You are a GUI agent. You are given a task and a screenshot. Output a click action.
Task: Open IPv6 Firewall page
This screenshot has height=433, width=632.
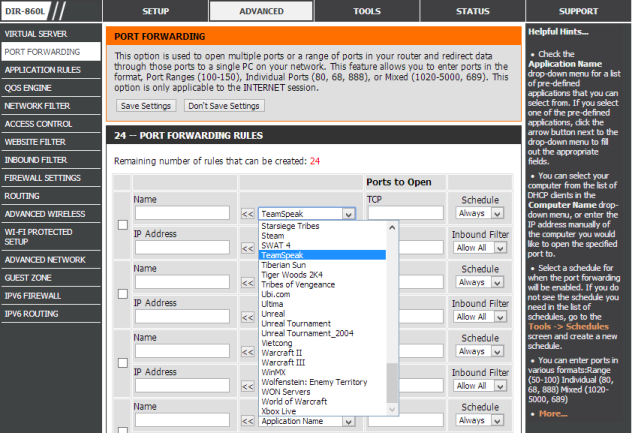(x=50, y=296)
